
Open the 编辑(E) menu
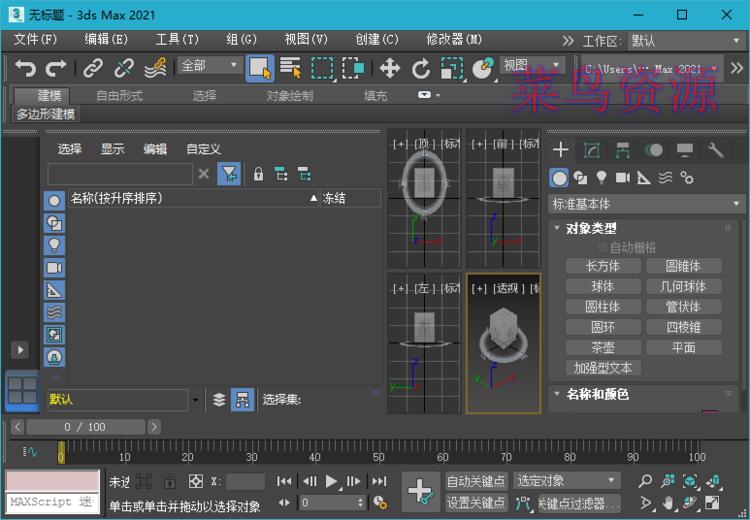click(106, 39)
